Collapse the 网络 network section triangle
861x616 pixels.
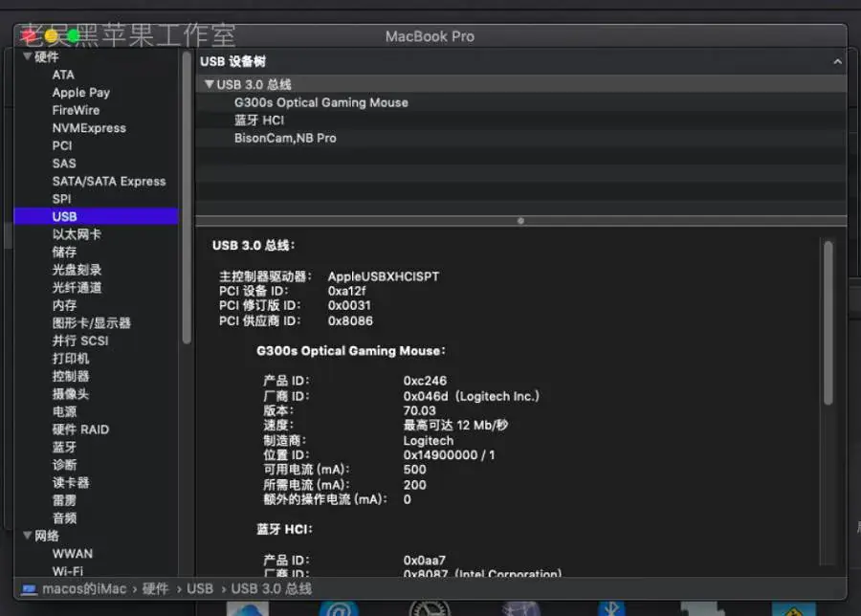pos(27,536)
